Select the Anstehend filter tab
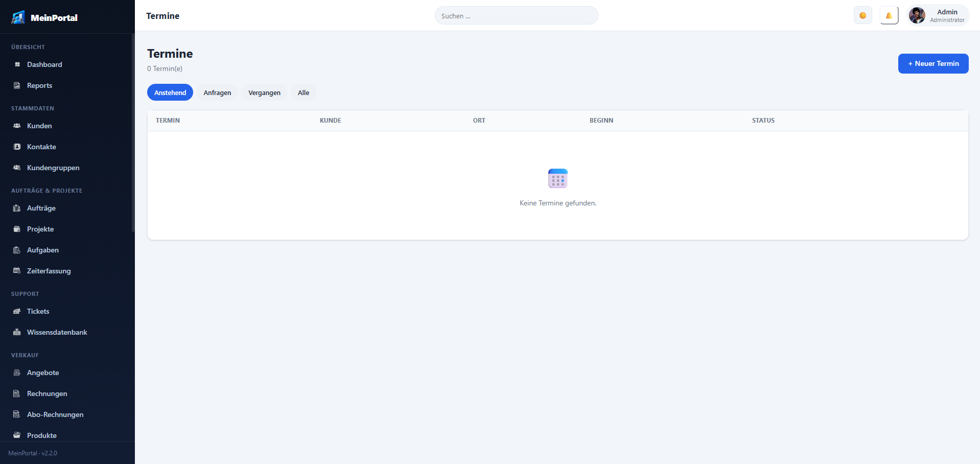The height and width of the screenshot is (464, 980). (x=170, y=92)
